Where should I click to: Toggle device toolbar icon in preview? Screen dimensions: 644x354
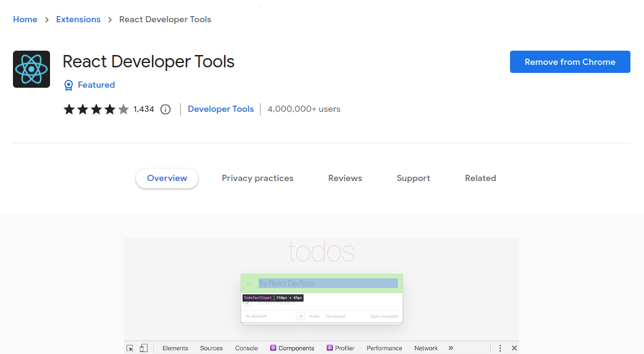coord(143,348)
